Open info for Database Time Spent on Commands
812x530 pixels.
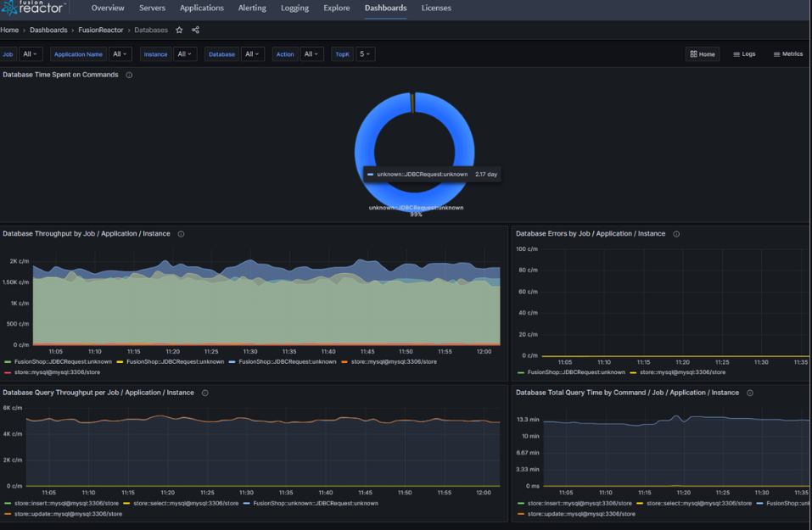click(129, 75)
